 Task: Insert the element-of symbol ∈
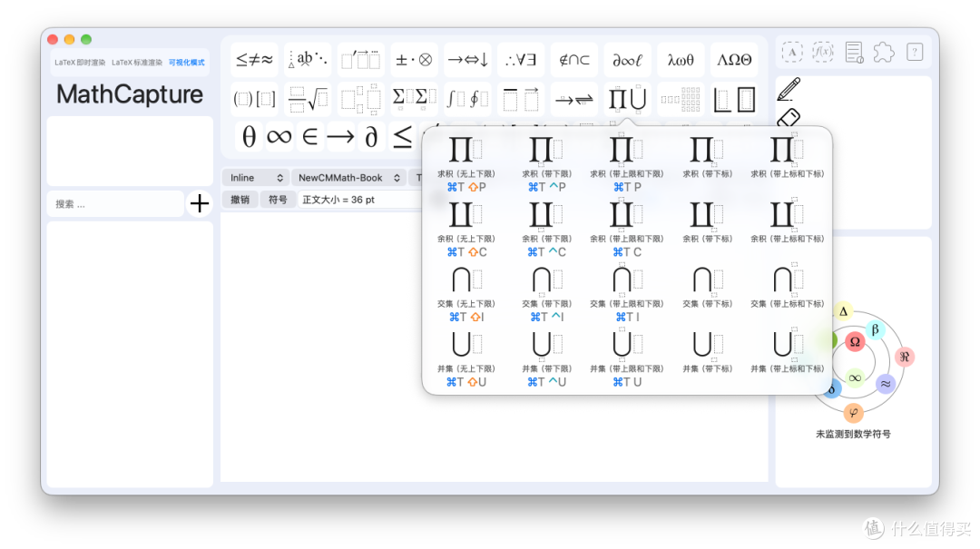point(310,136)
